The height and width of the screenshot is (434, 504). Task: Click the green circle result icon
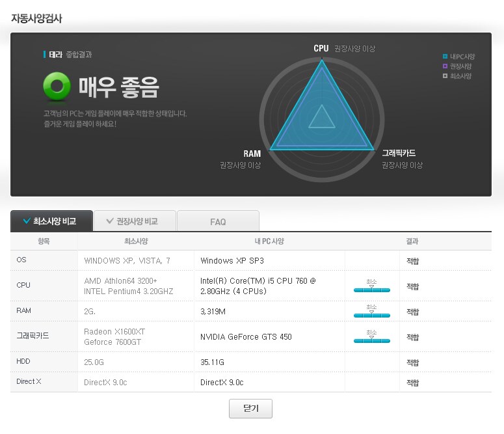click(x=57, y=86)
